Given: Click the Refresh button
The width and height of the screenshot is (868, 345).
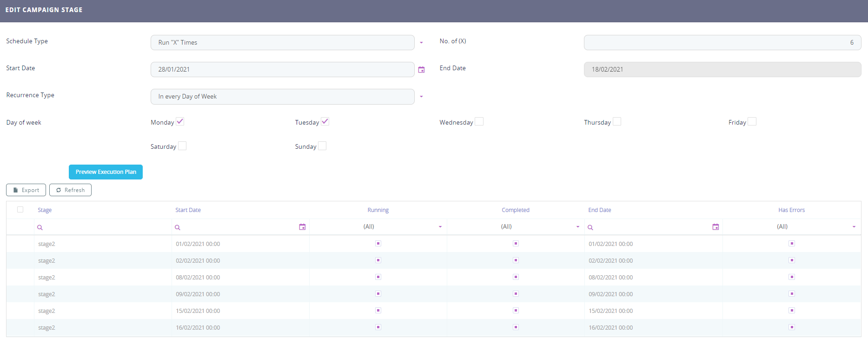Looking at the screenshot, I should point(70,190).
